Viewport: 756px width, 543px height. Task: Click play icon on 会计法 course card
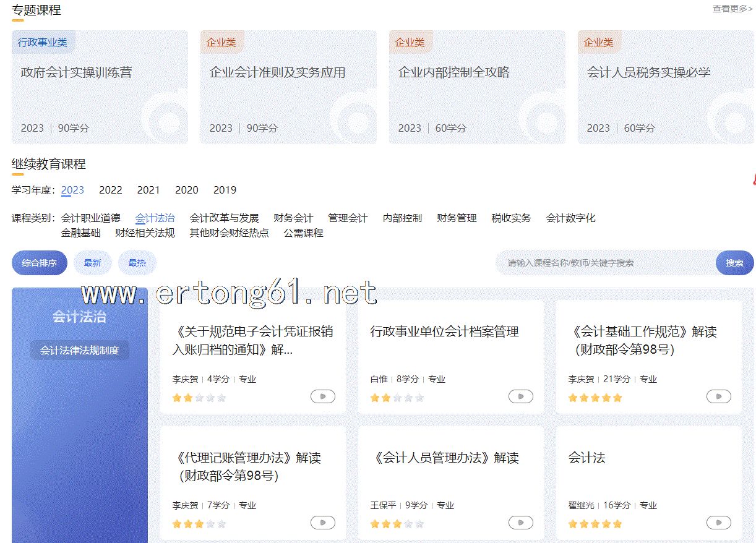718,523
